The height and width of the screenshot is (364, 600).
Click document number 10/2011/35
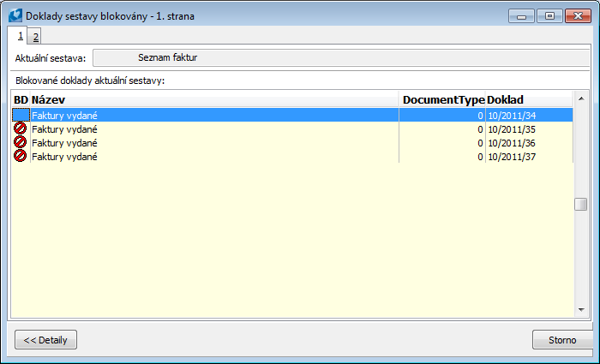tap(512, 129)
